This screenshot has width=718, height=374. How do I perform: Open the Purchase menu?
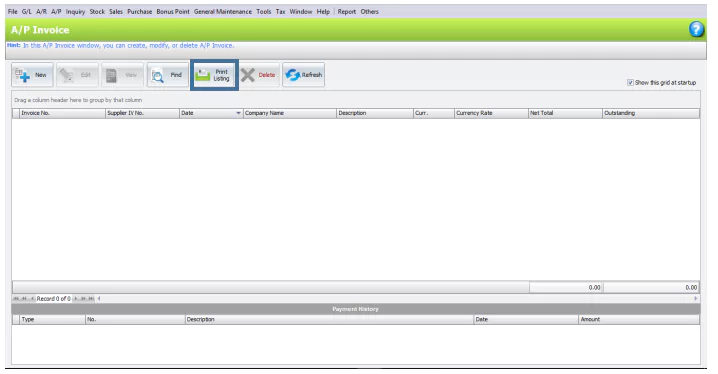click(140, 11)
